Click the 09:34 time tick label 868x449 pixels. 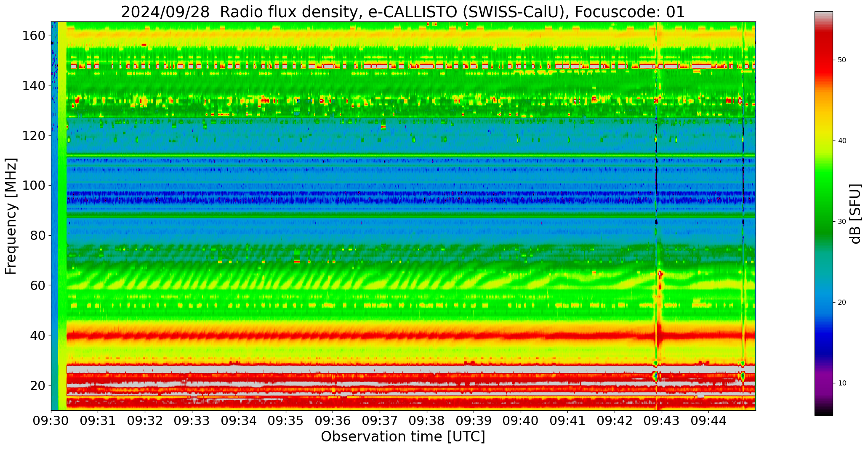[x=239, y=420]
